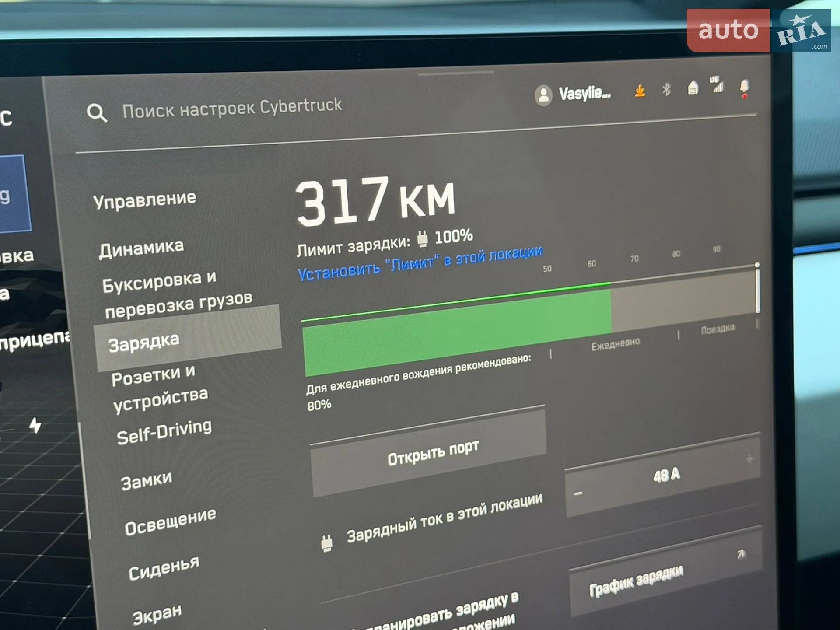
Task: Select Буксировка и перевозка грузов menu
Action: click(177, 294)
